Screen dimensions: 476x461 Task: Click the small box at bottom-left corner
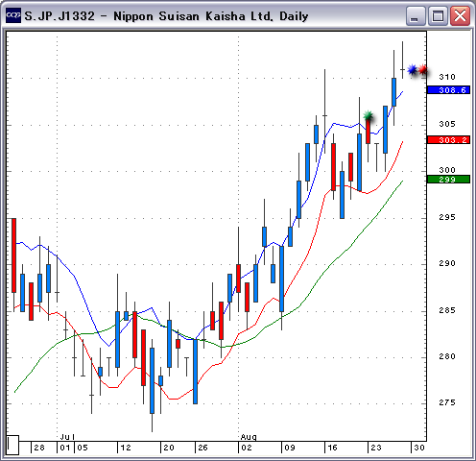click(x=13, y=445)
